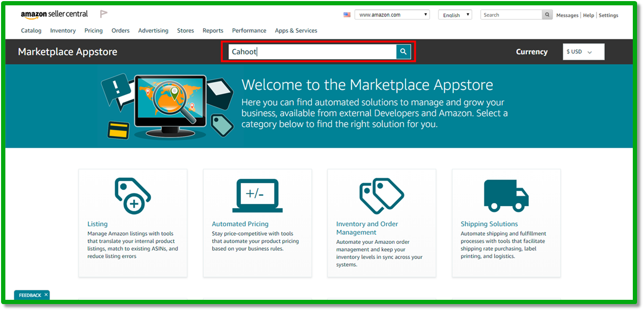The width and height of the screenshot is (644, 311).
Task: Click the top search magnifier button
Action: point(548,15)
